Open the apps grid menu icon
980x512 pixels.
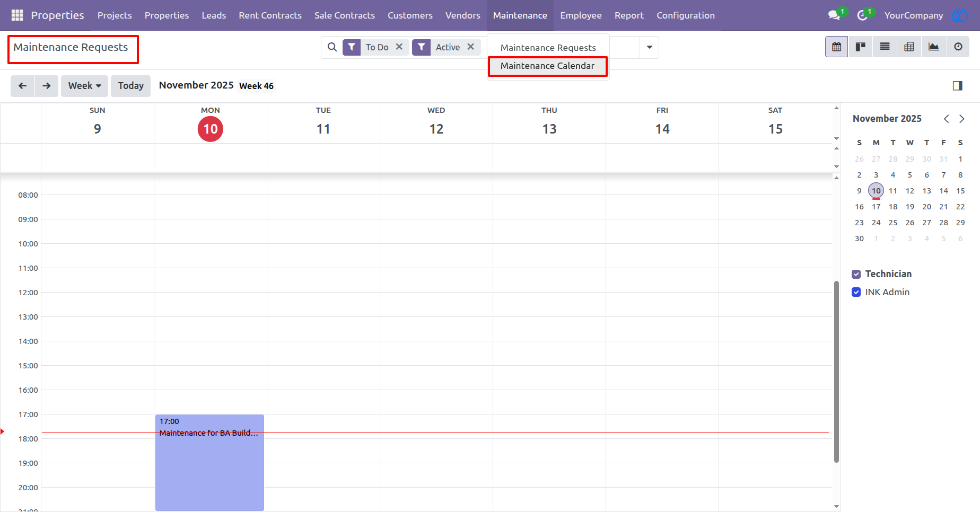pos(17,15)
